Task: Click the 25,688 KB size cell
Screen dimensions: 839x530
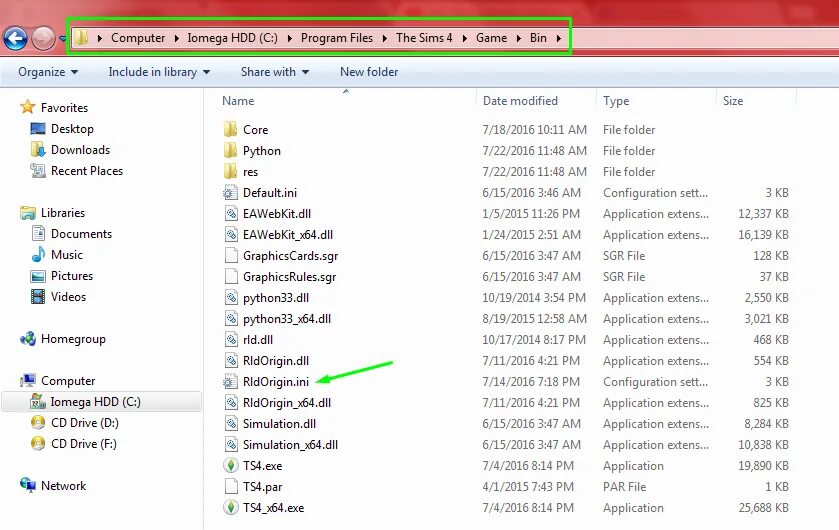Action: point(763,508)
